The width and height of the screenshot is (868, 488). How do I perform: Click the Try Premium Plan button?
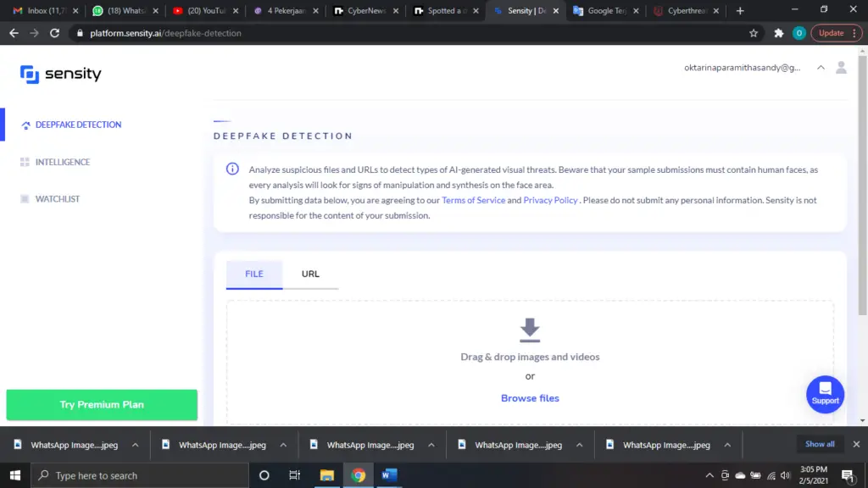pos(102,404)
